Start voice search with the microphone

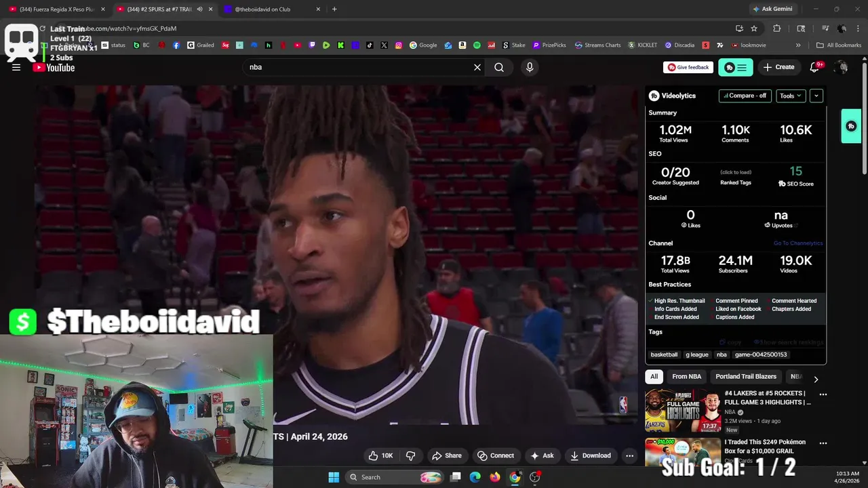pyautogui.click(x=530, y=67)
